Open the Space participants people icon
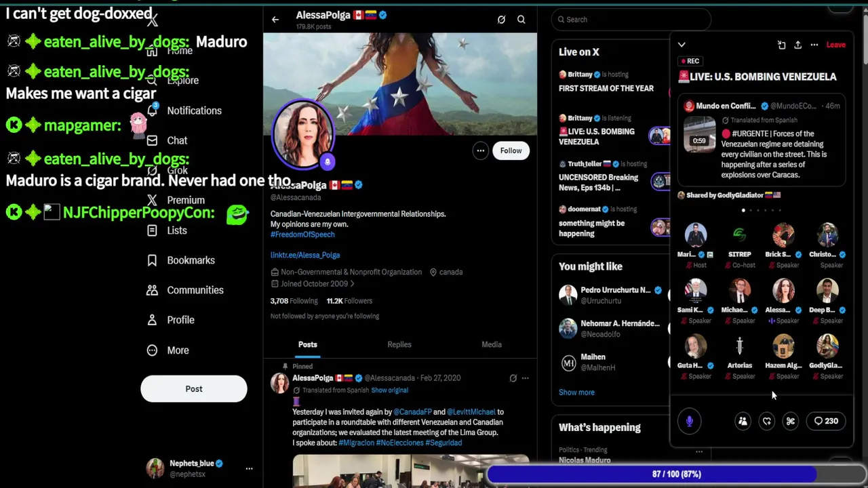The height and width of the screenshot is (488, 868). coord(743,422)
